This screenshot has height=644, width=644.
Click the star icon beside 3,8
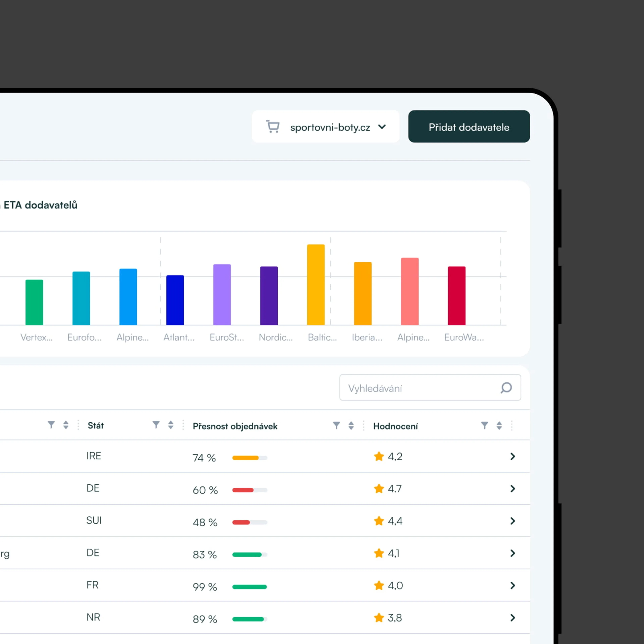click(x=379, y=617)
